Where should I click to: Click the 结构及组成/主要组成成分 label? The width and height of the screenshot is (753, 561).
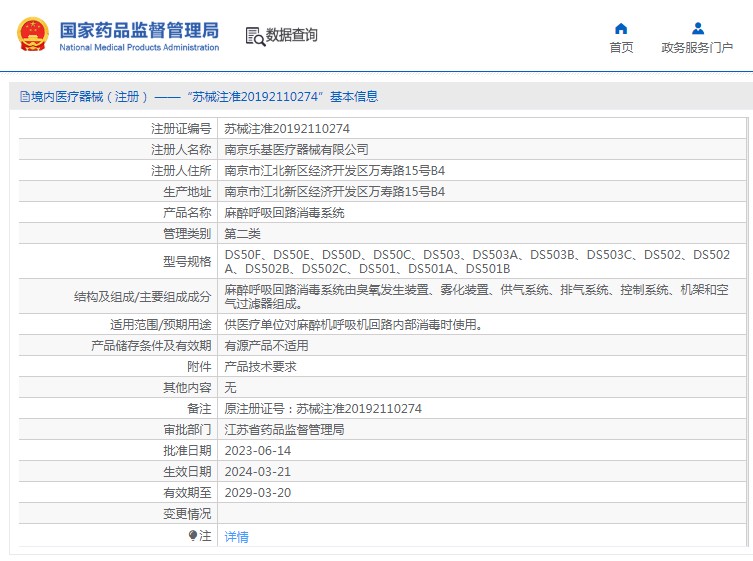(x=142, y=297)
